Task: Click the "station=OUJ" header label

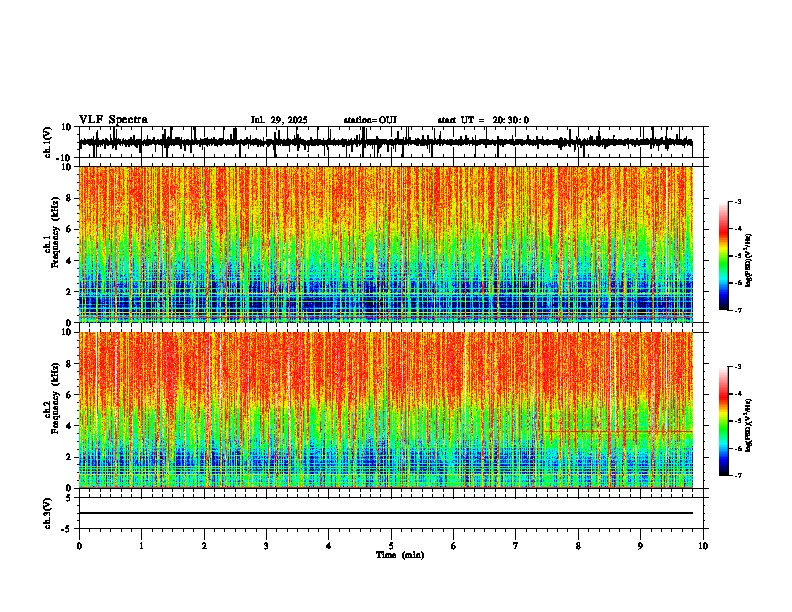Action: pos(370,120)
